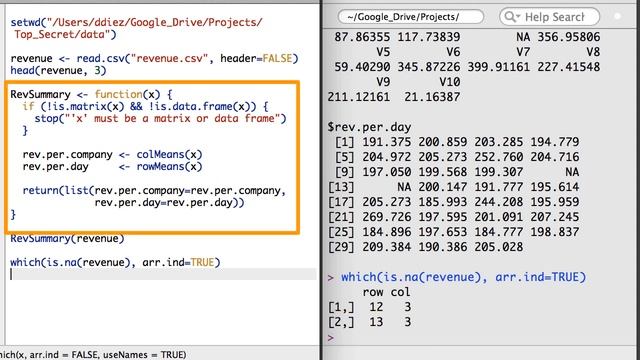Image resolution: width=640 pixels, height=360 pixels.
Task: Click the [2,] 13 3 console row
Action: pyautogui.click(x=369, y=322)
